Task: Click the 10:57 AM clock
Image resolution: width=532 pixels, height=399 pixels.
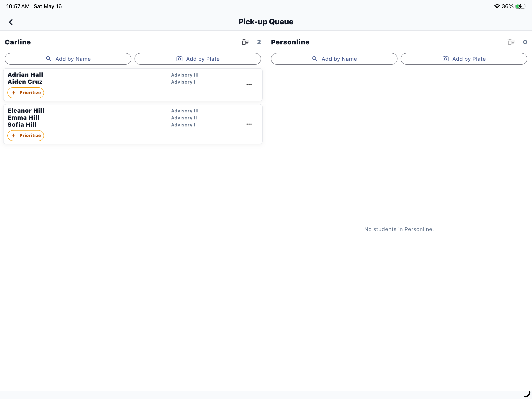Action: [x=18, y=6]
